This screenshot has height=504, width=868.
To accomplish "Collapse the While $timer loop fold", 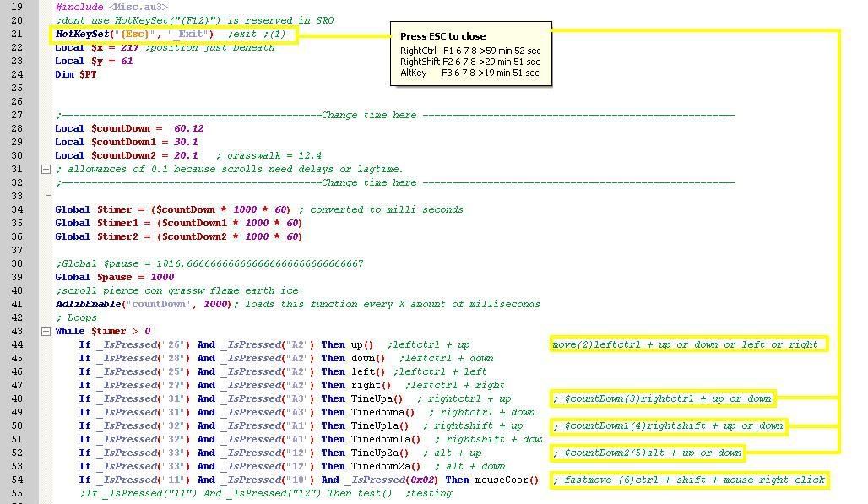I will click(46, 331).
